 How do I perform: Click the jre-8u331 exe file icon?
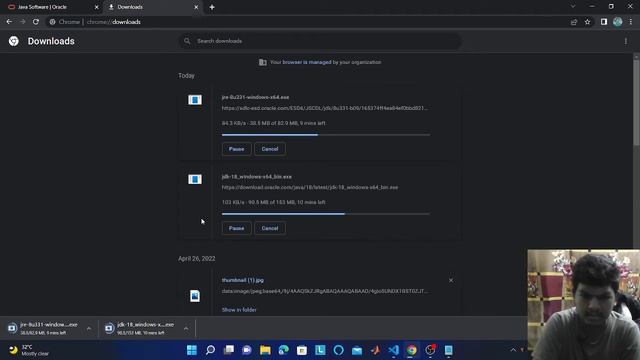click(x=195, y=100)
